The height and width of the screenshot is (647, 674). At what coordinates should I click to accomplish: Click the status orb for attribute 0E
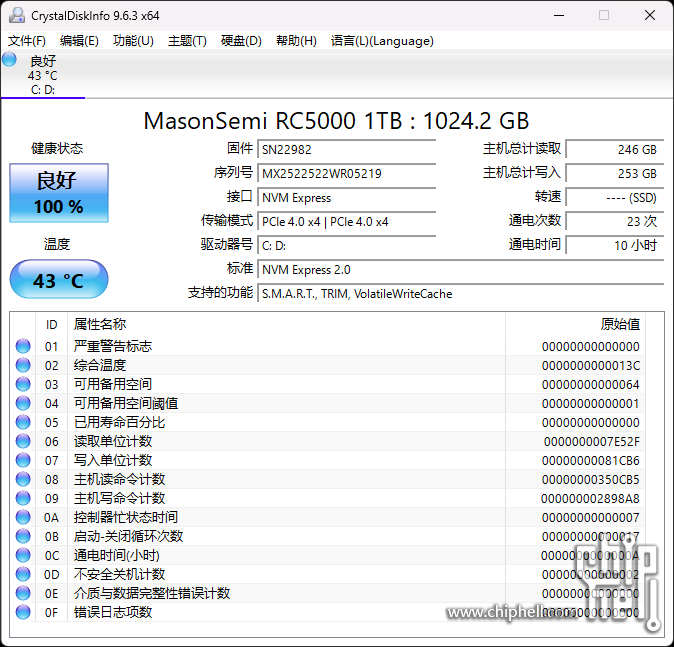coord(23,593)
